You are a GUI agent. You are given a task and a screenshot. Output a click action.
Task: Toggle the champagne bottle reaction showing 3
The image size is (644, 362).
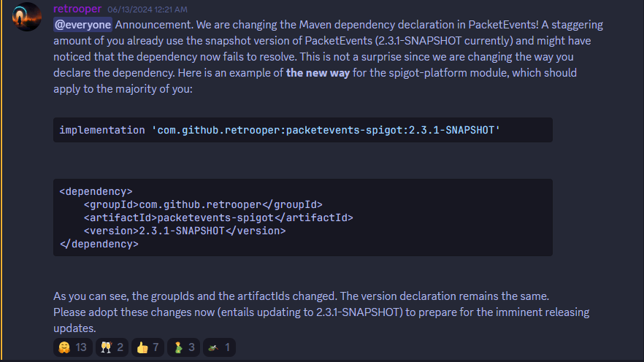(185, 347)
